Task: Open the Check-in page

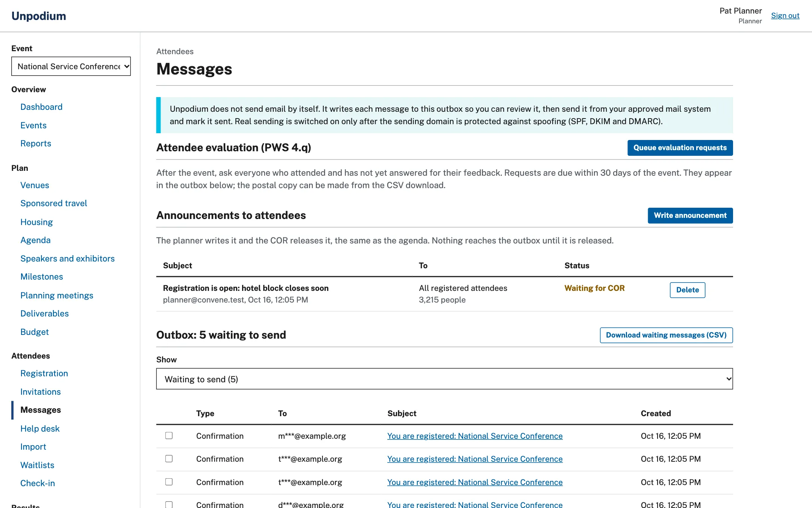Action: 38,483
